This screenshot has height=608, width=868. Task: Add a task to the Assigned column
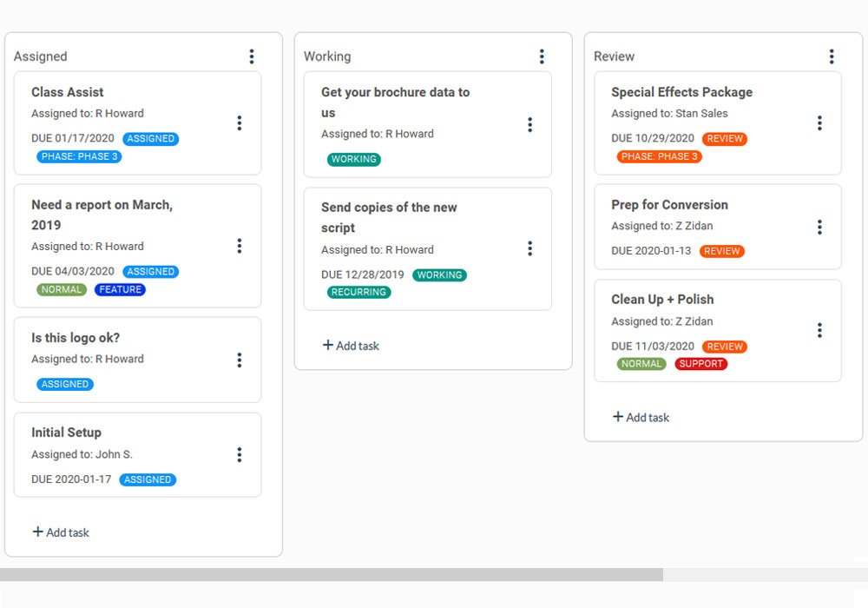coord(60,532)
